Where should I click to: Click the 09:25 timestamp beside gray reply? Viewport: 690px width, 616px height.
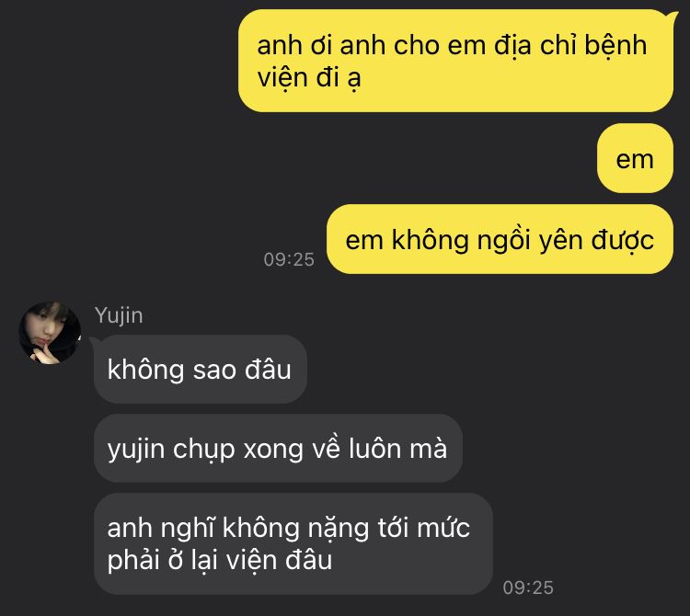(x=528, y=587)
